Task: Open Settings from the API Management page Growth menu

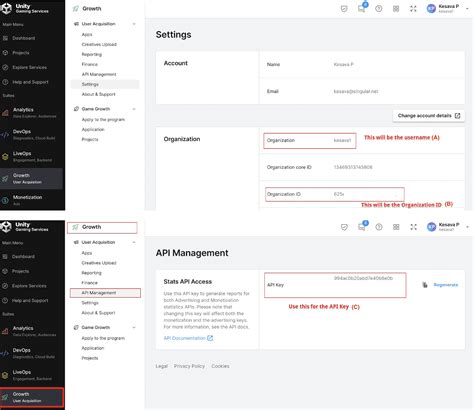Action: (90, 303)
